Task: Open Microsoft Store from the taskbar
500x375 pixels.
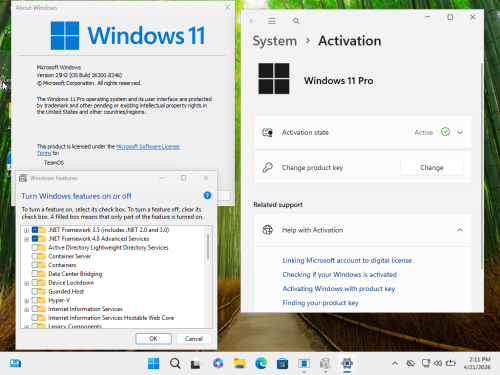Action: click(282, 363)
